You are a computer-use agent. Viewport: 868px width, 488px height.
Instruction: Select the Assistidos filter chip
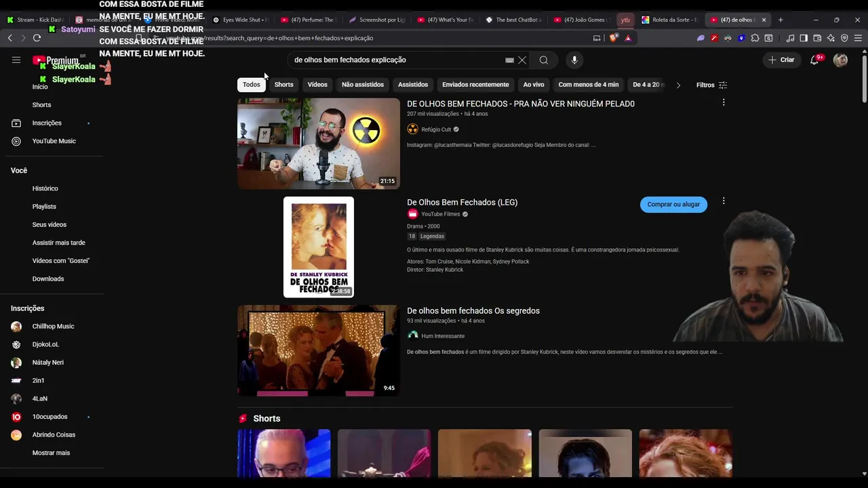pos(413,85)
